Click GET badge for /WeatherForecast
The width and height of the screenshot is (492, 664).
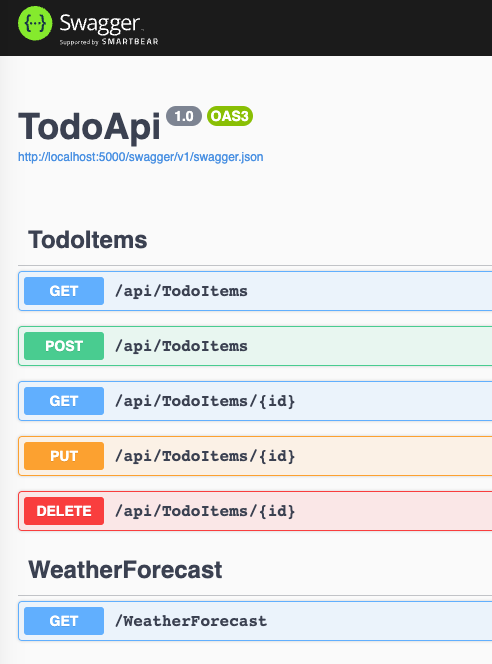click(64, 621)
